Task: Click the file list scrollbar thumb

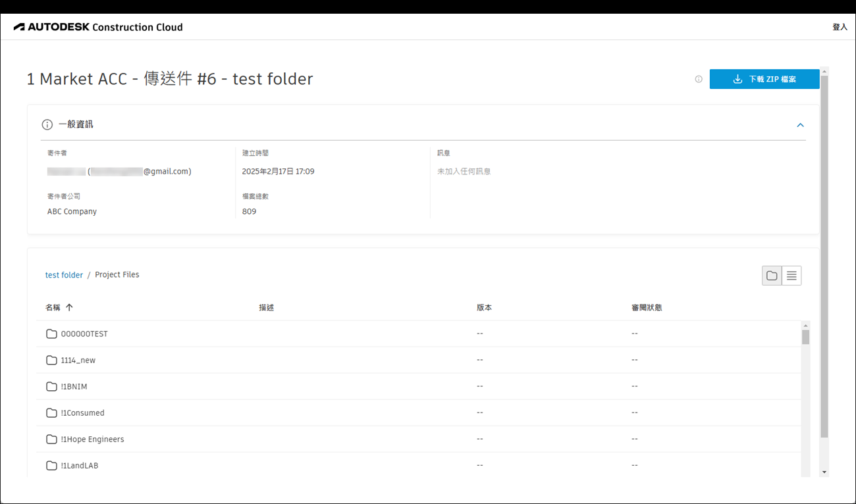Action: pos(805,337)
